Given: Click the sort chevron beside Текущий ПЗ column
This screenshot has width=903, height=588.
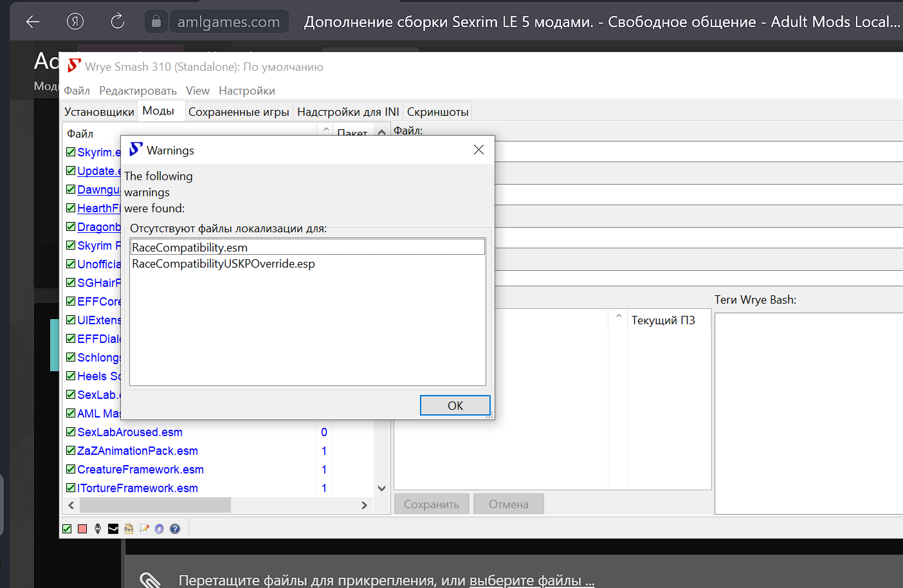Looking at the screenshot, I should pos(619,316).
